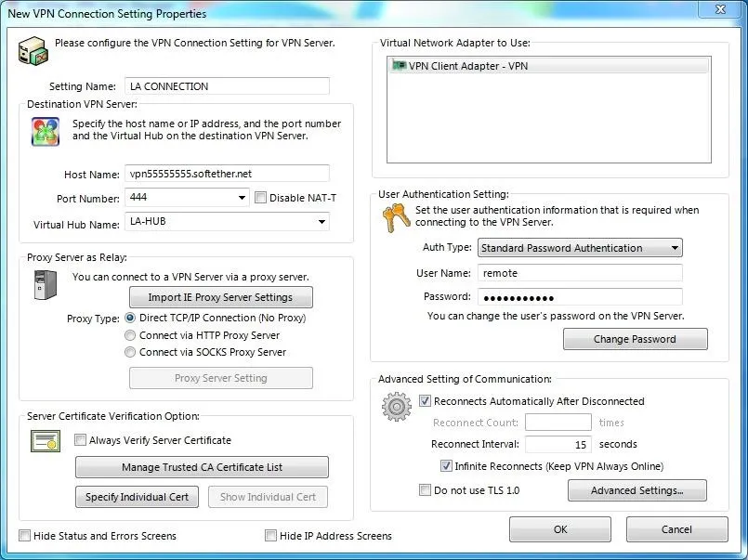
Task: Click the Change Password button
Action: pyautogui.click(x=635, y=339)
